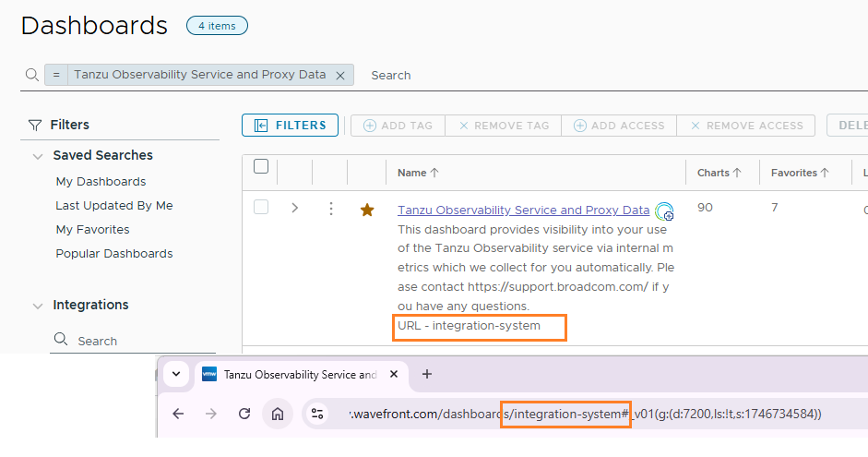The height and width of the screenshot is (457, 868).
Task: Click the browser back arrow
Action: click(x=178, y=414)
